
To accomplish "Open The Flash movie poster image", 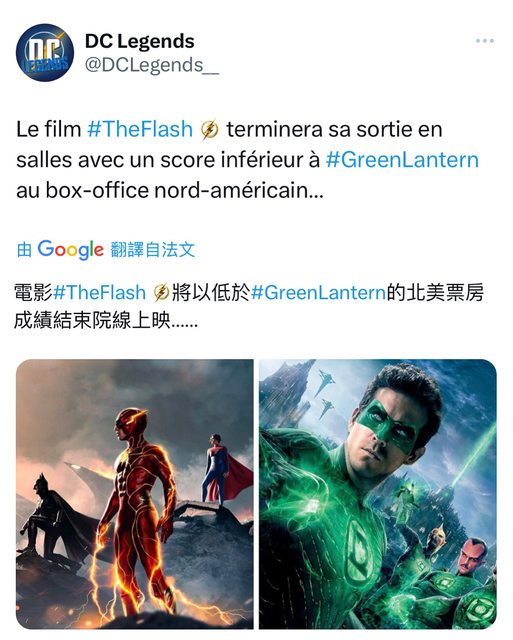I will coord(135,494).
